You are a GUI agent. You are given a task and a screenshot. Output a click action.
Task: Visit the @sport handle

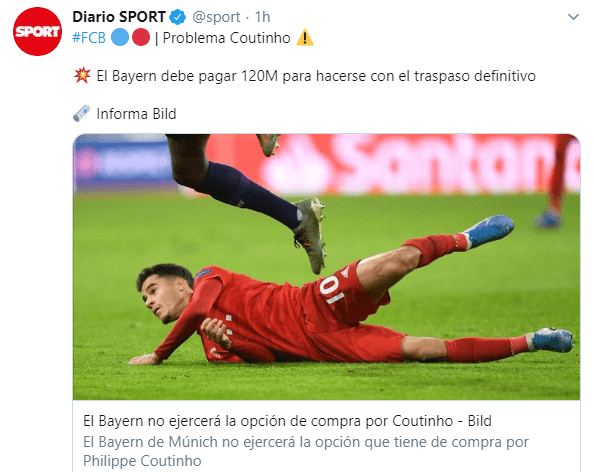click(216, 17)
